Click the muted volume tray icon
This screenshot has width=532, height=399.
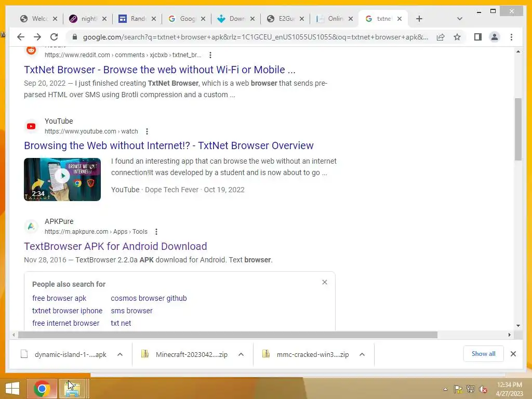coord(483,389)
